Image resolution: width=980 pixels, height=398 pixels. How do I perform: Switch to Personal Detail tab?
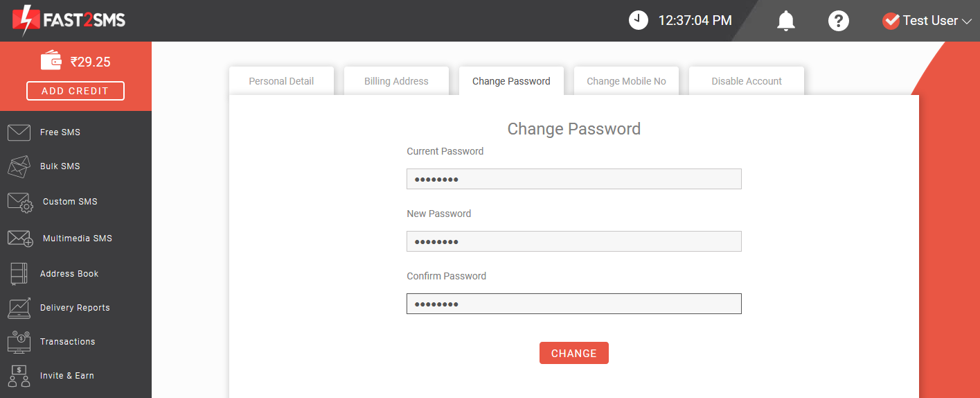pos(281,81)
